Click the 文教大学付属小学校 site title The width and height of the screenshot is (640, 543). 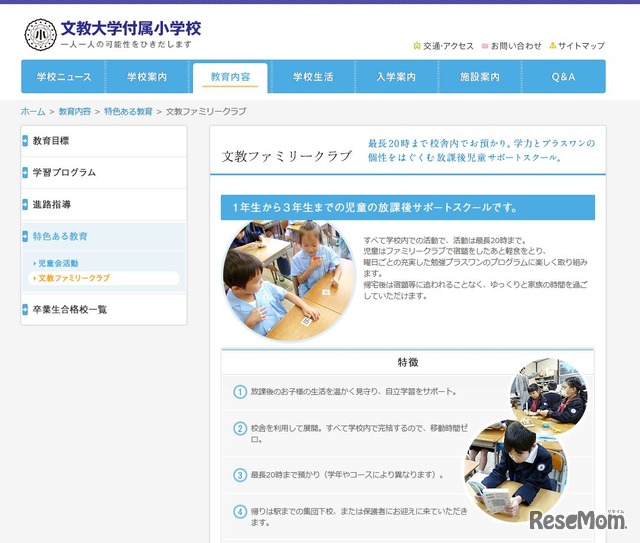[131, 29]
